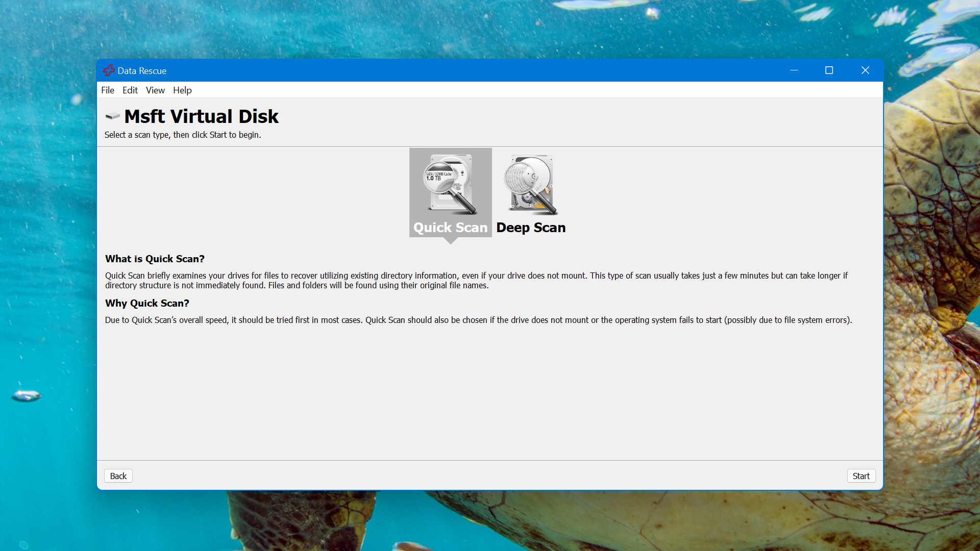Minimize the Data Rescue window
980x551 pixels.
pos(794,70)
